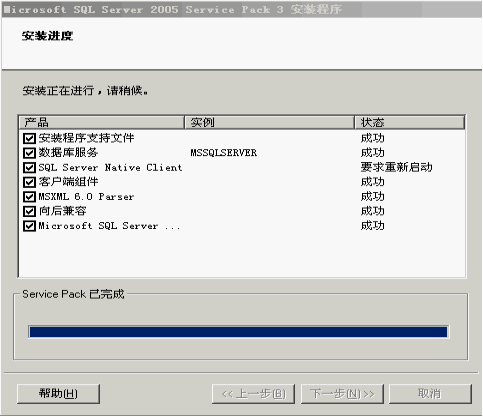Select the Microsoft SQL Server ... label
Viewport: 483px width, 417px height.
pos(109,226)
